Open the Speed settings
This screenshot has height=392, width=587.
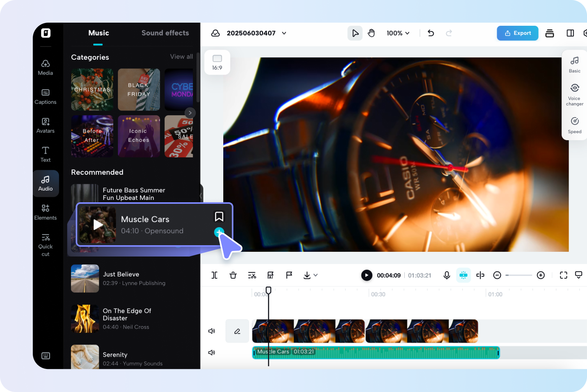[575, 125]
